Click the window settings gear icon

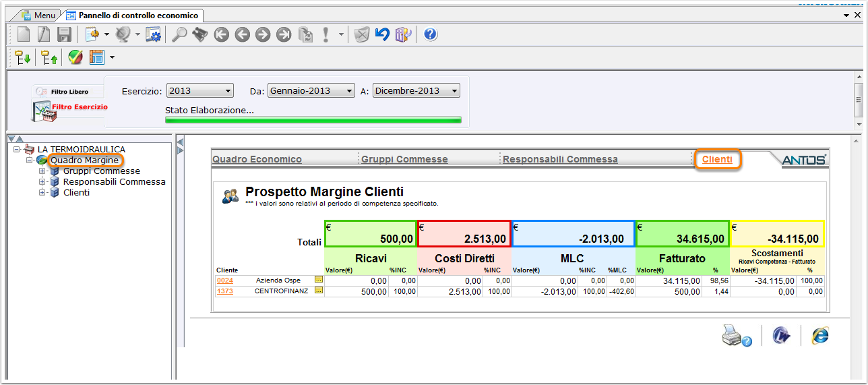tap(153, 34)
